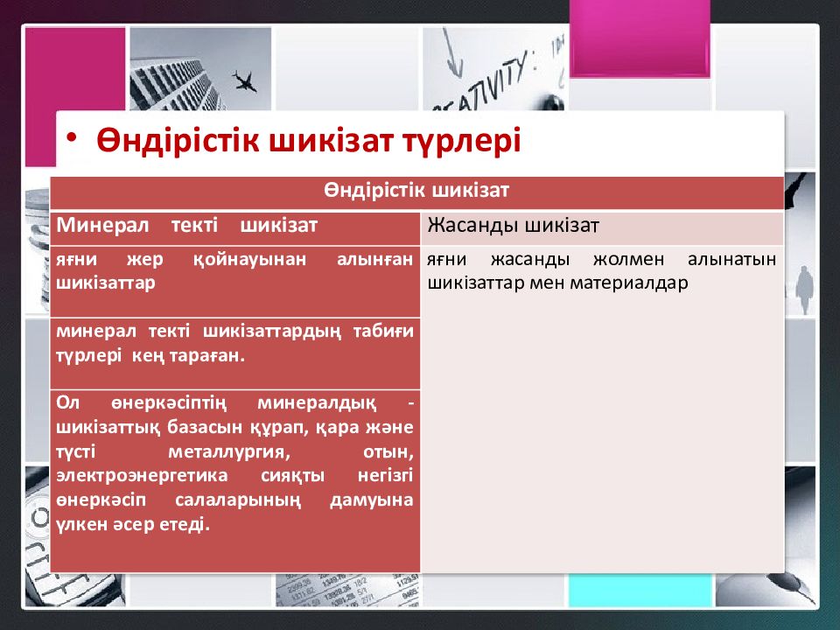
Task: Select the 'Жасанды шикізат' column heading
Action: click(602, 227)
